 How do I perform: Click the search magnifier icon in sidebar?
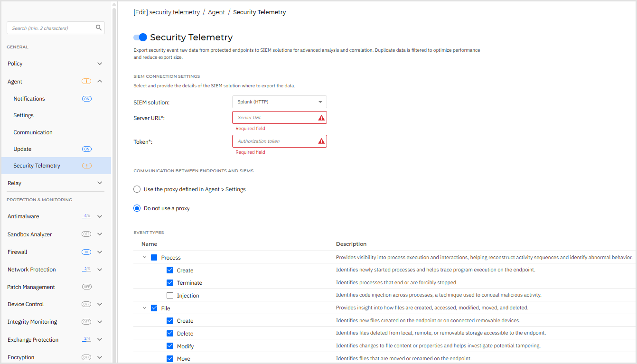(99, 28)
